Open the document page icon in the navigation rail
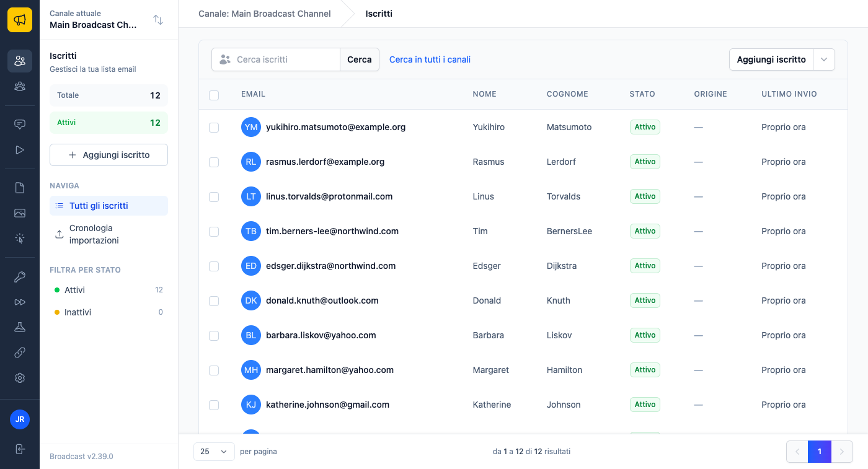868x469 pixels. coord(20,187)
